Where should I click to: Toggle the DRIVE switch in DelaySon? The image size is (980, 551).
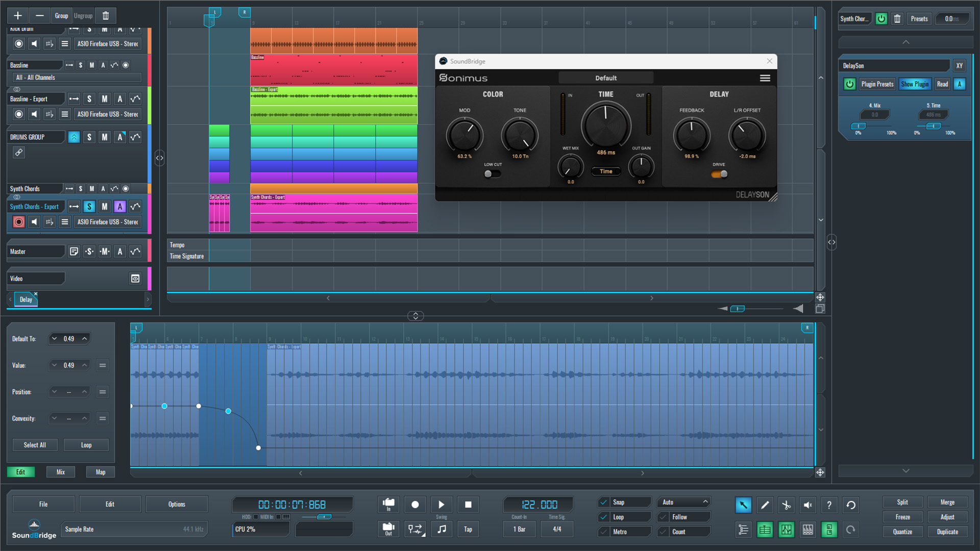[719, 174]
